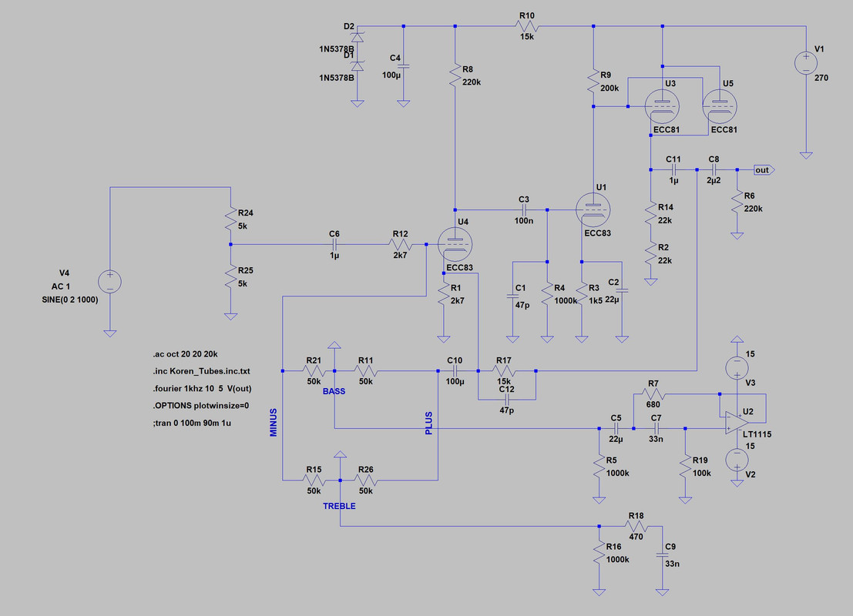Viewport: 853px width, 616px height.
Task: Select the R9 200k resistor symbol
Action: pyautogui.click(x=593, y=81)
